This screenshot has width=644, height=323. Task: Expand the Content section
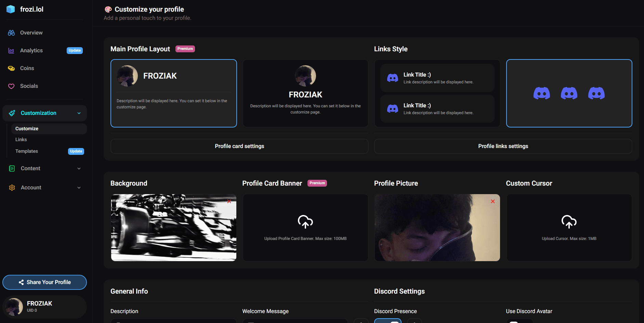tap(79, 168)
